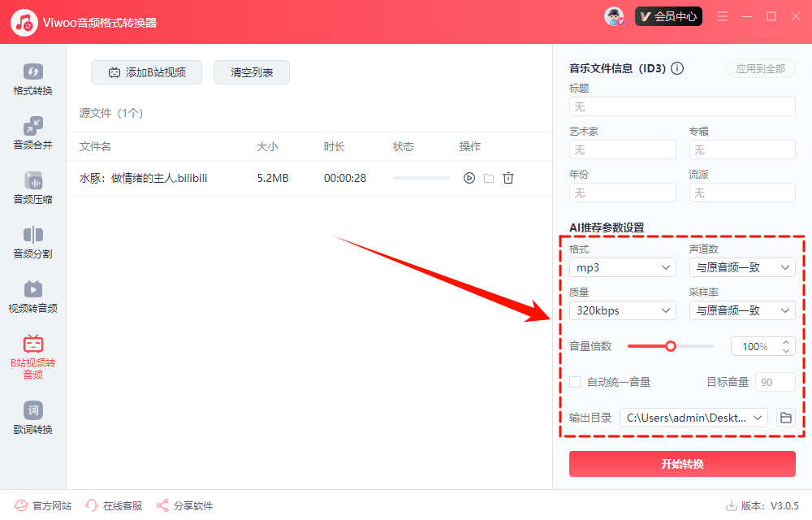Open the hamburger menu at top right
Screen dimensions: 812x520
coord(722,15)
